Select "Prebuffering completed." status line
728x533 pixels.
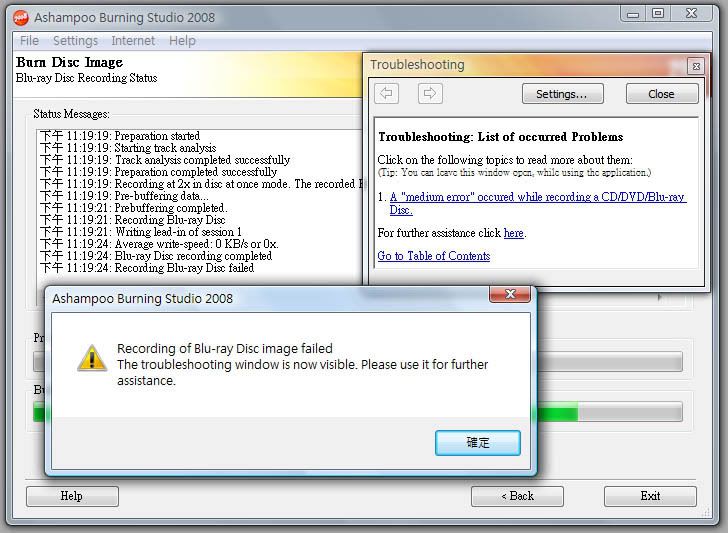134,208
